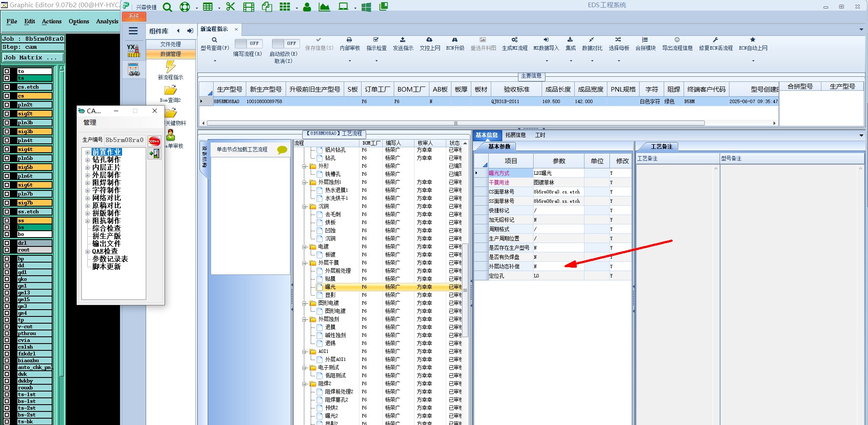Click the green laptop monitor icon
The image size is (868, 425).
pyautogui.click(x=343, y=7)
